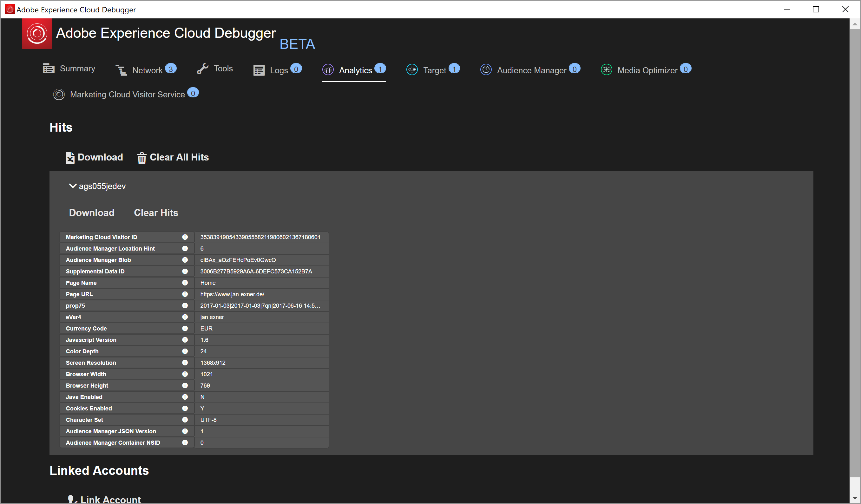Click the Link Account key icon
The image size is (861, 504).
pyautogui.click(x=71, y=500)
